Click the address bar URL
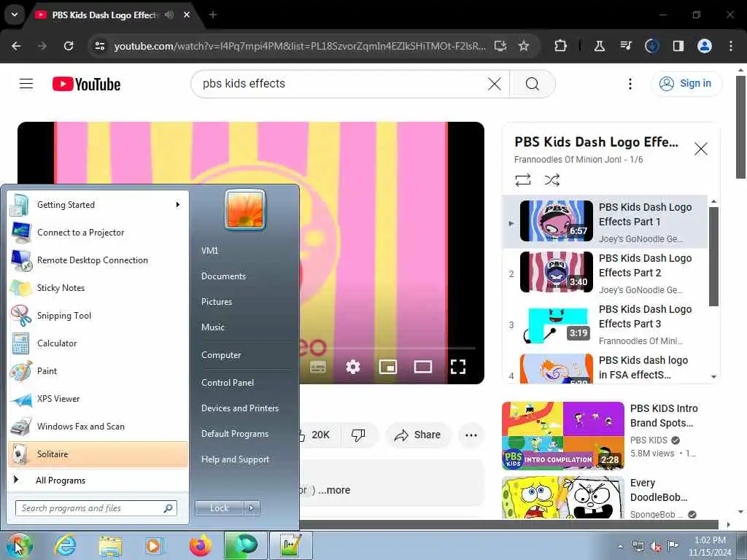This screenshot has height=560, width=747. pos(300,46)
